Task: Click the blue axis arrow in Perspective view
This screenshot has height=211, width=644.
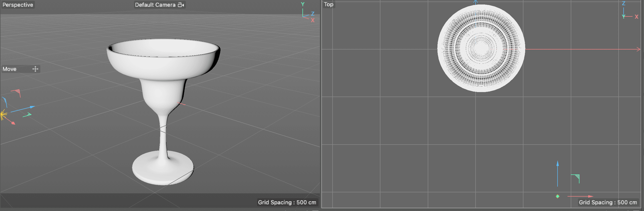Action: 32,107
